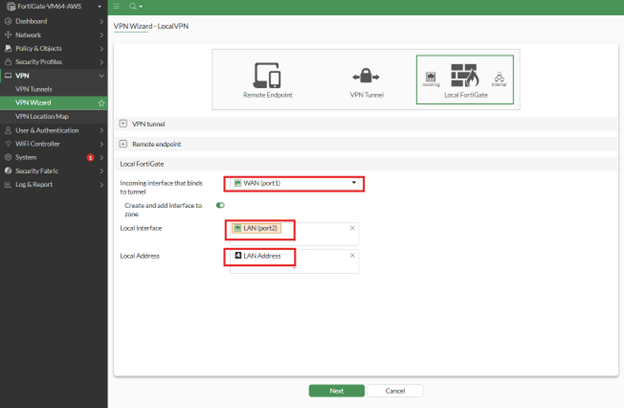The height and width of the screenshot is (408, 624).
Task: Open the Network menu
Action: tap(53, 35)
